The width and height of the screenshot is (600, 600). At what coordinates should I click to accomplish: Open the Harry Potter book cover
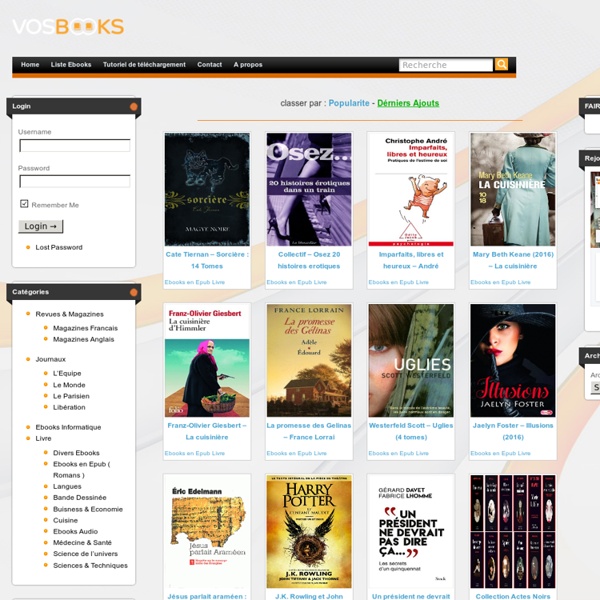[308, 531]
